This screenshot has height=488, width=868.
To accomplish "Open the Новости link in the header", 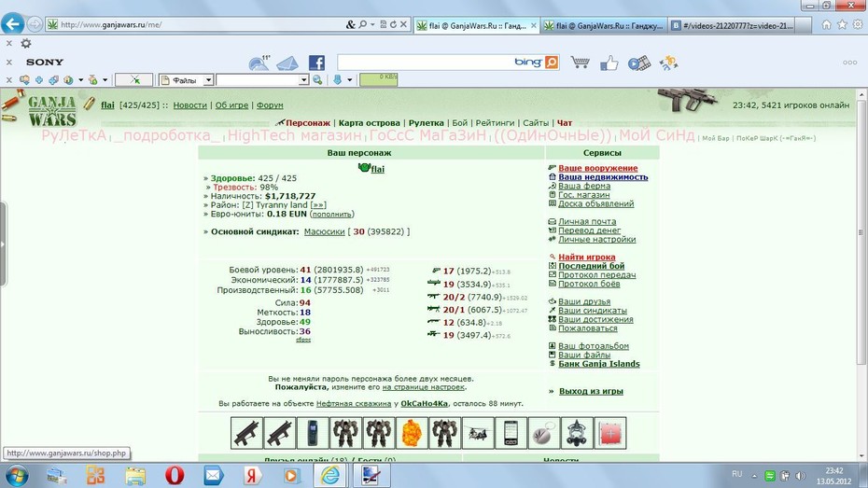I will pos(189,105).
